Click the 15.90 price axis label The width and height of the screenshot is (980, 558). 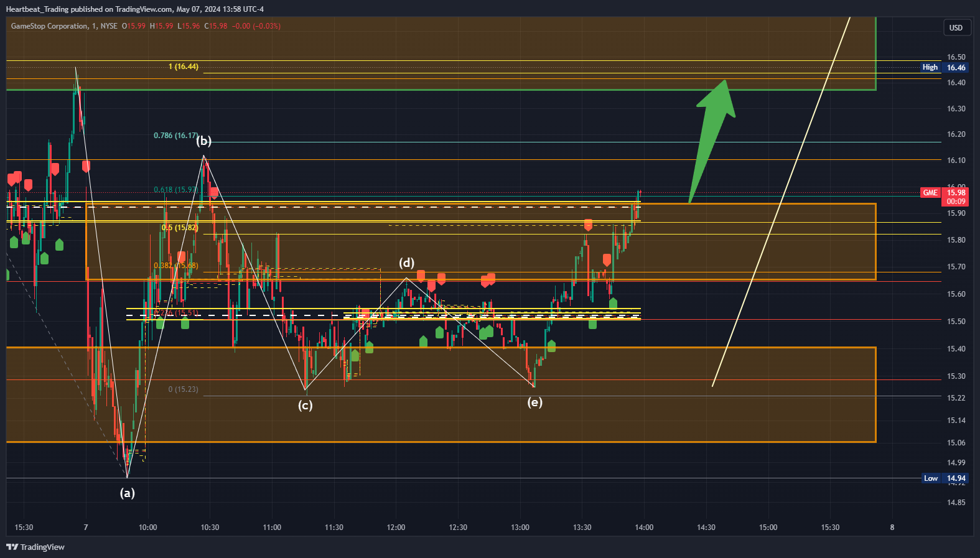click(956, 213)
